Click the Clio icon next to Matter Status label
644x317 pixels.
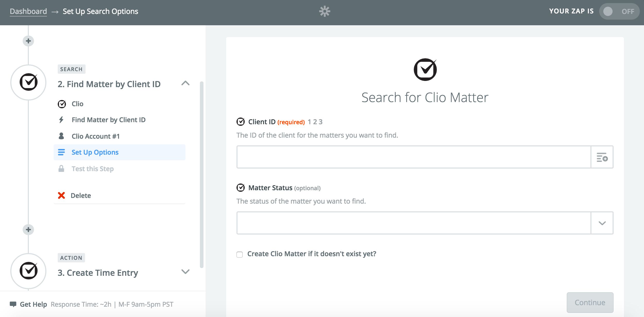coord(241,188)
